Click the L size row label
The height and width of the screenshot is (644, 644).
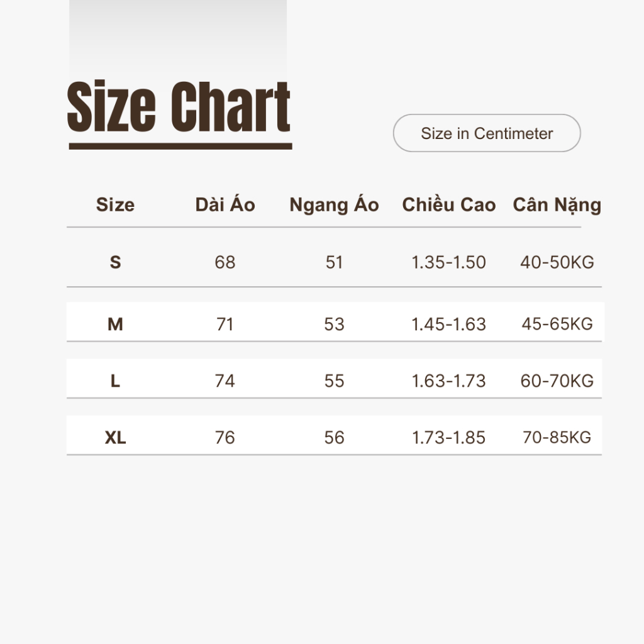tap(115, 381)
